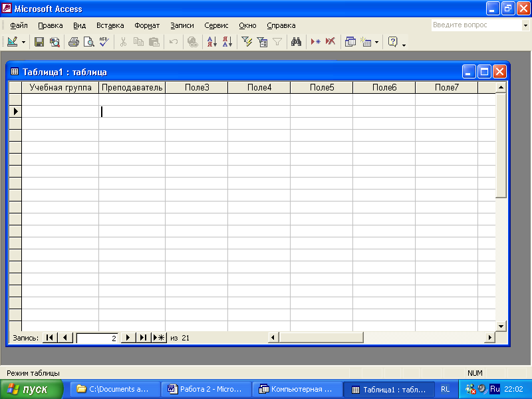This screenshot has width=532, height=399.
Task: Open the пуск Start button
Action: [x=31, y=389]
